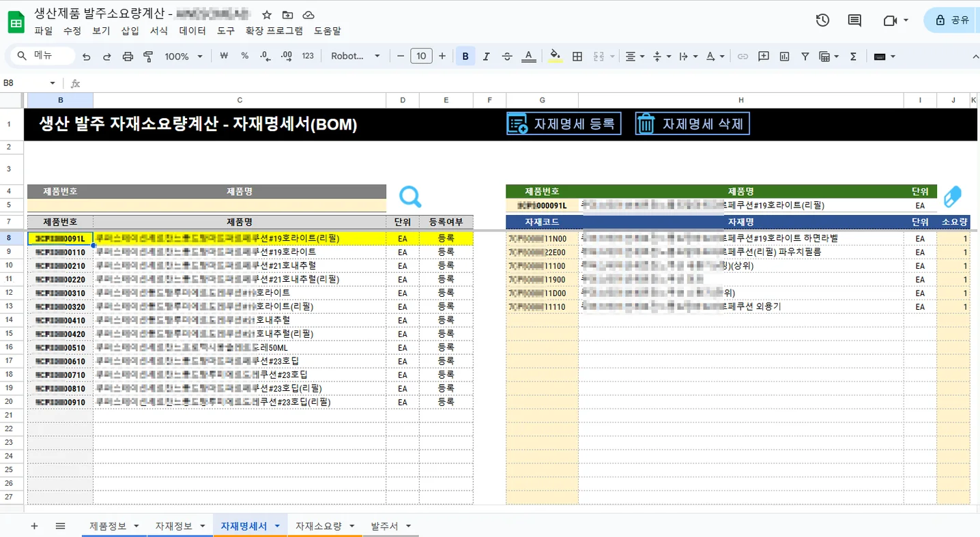Click 자재명세 등록 button
The image size is (980, 537).
564,124
